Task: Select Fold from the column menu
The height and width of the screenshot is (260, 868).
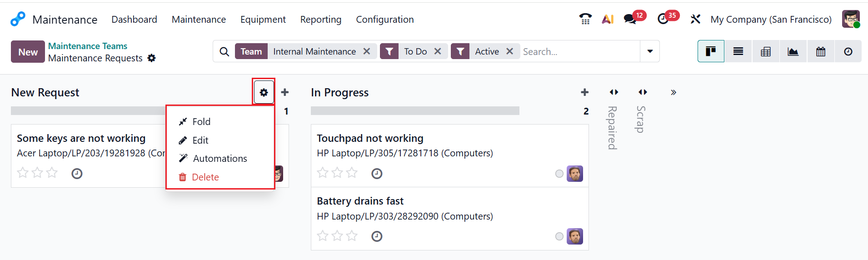Action: pyautogui.click(x=201, y=122)
